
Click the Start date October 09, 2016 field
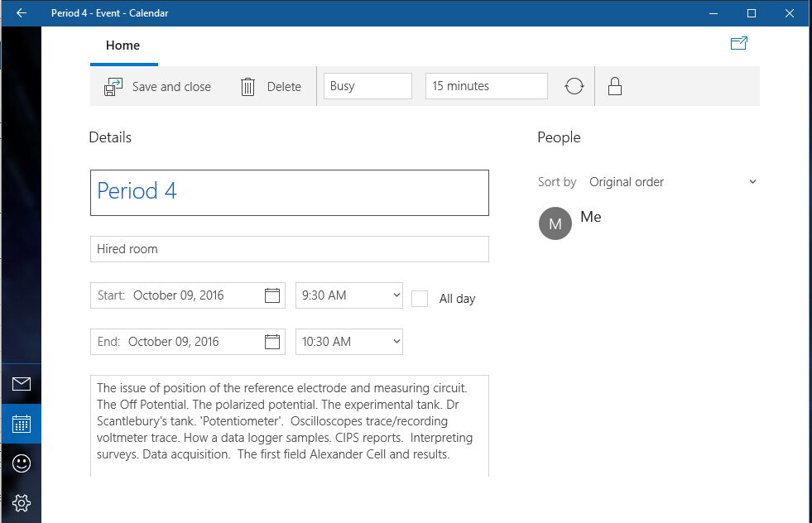187,295
